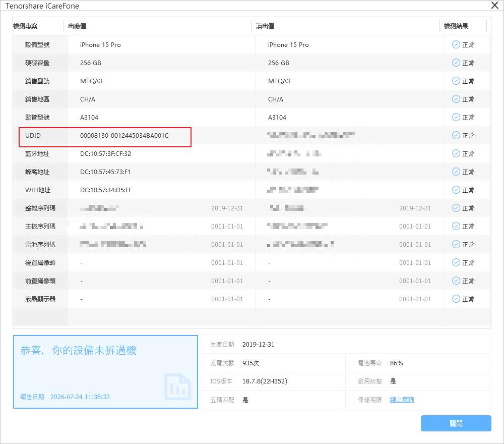Select the 蜂窩地址 row label
Screen dimensions: 504x444
click(37, 172)
